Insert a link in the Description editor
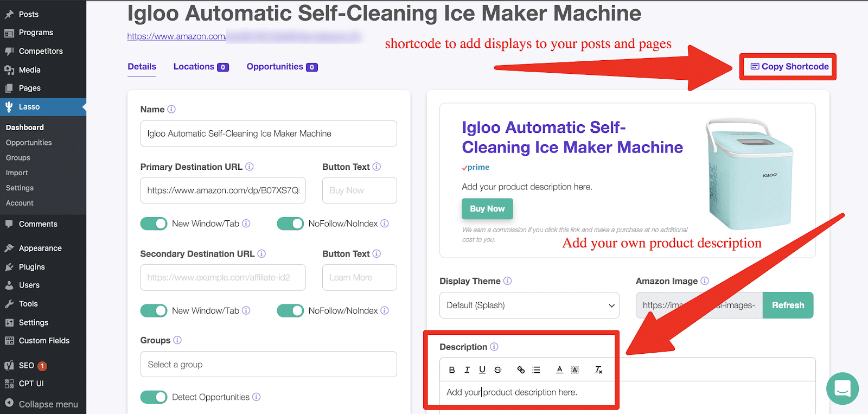868x414 pixels. (521, 370)
